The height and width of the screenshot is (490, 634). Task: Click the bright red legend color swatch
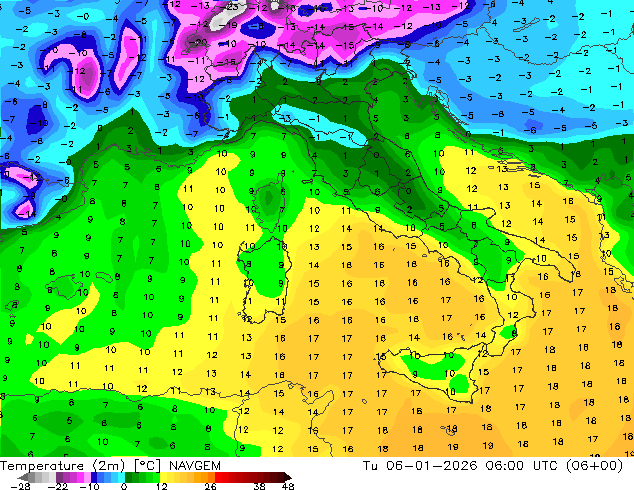[x=218, y=477]
